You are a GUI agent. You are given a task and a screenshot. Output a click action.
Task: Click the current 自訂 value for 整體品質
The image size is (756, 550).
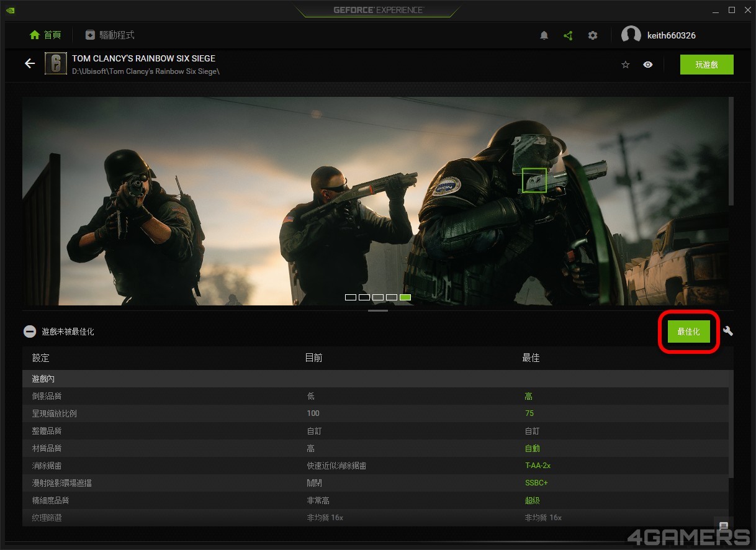point(314,431)
